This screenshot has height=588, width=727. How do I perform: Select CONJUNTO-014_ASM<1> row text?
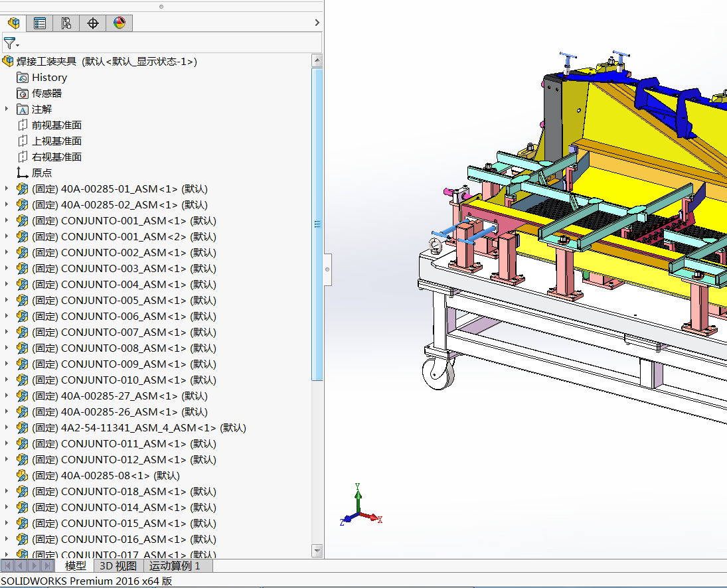(x=123, y=508)
